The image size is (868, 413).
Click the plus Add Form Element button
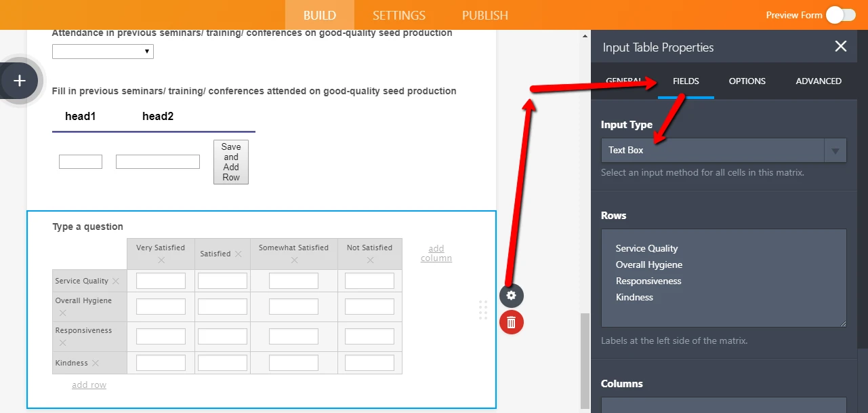20,81
